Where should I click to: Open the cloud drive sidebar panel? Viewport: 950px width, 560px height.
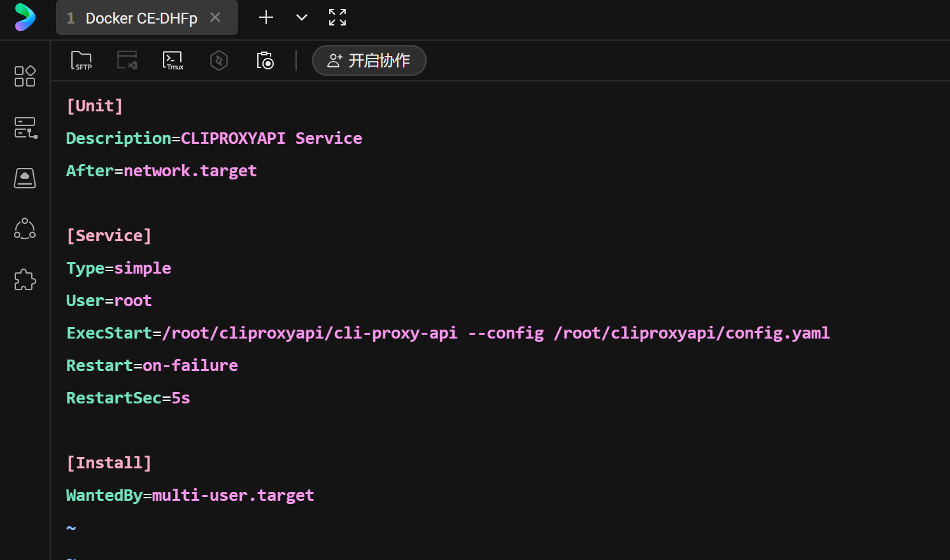pos(25,178)
